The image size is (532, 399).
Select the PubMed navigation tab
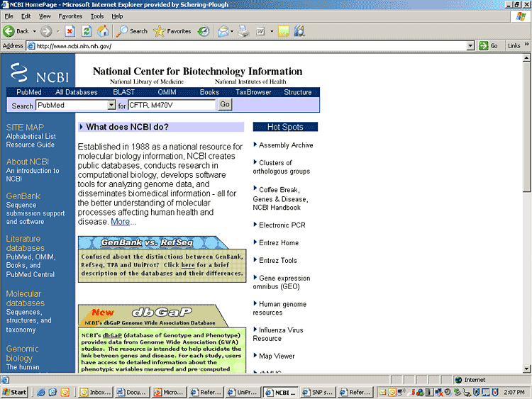(x=29, y=92)
